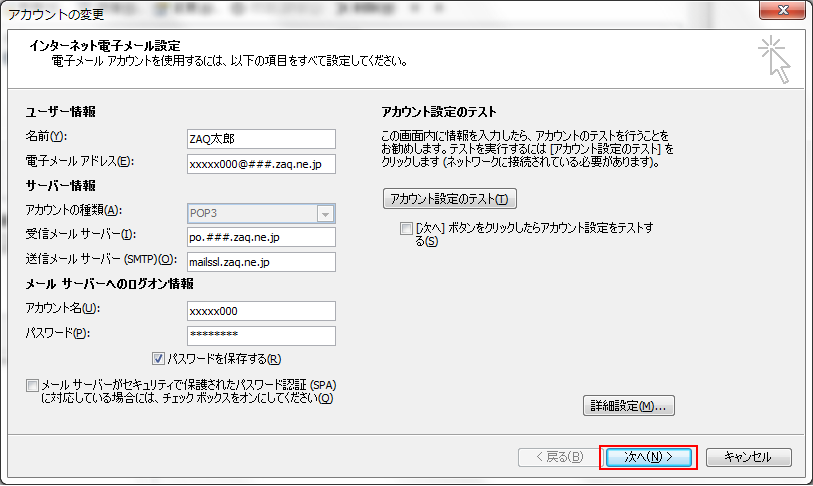813x486 pixels.
Task: Click the アカウントの種類(A): label
Action: [x=74, y=210]
